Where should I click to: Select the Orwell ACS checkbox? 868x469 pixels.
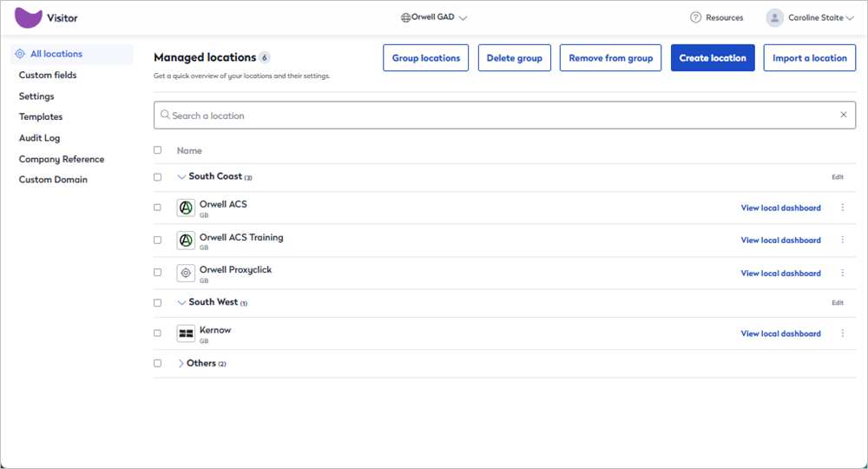(x=158, y=208)
